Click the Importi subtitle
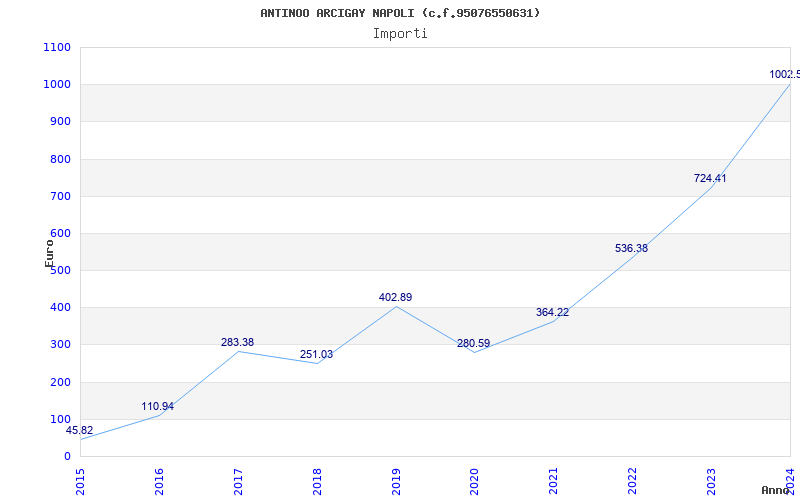800x500 pixels. point(400,34)
